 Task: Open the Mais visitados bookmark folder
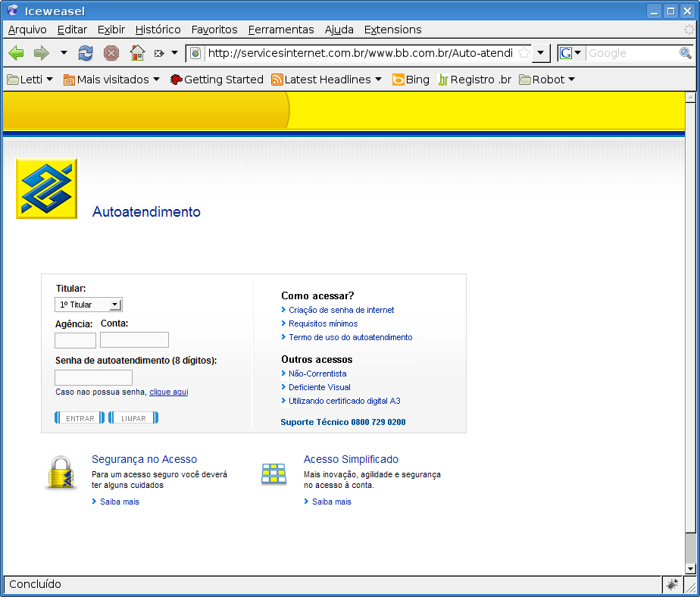click(111, 80)
